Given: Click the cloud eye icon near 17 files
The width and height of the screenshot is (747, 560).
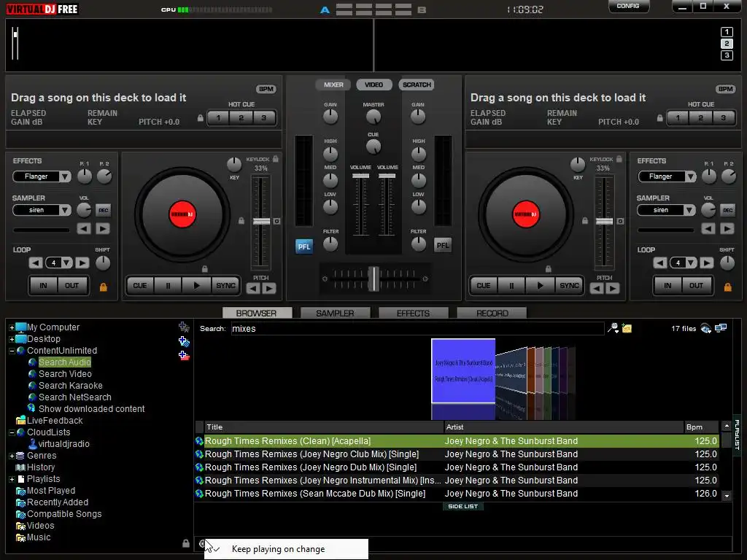Looking at the screenshot, I should [x=706, y=328].
